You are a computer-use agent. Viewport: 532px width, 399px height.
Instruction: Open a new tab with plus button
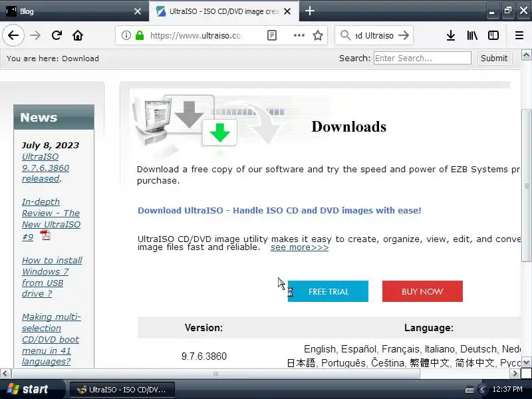pyautogui.click(x=309, y=11)
